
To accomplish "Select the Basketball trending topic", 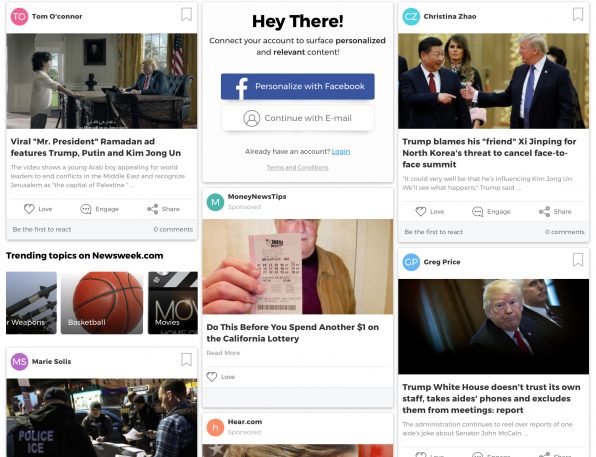I will [102, 303].
